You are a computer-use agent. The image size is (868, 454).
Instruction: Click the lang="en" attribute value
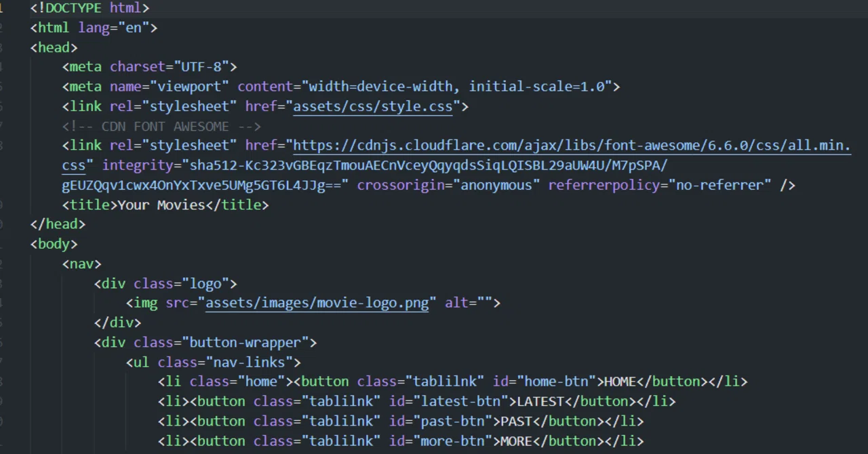coord(134,28)
